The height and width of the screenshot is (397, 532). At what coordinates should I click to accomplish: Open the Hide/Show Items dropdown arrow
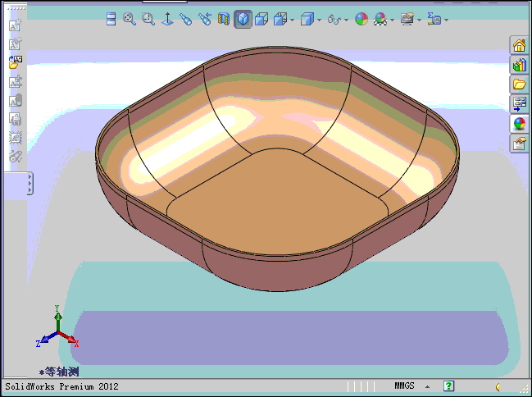coord(347,20)
